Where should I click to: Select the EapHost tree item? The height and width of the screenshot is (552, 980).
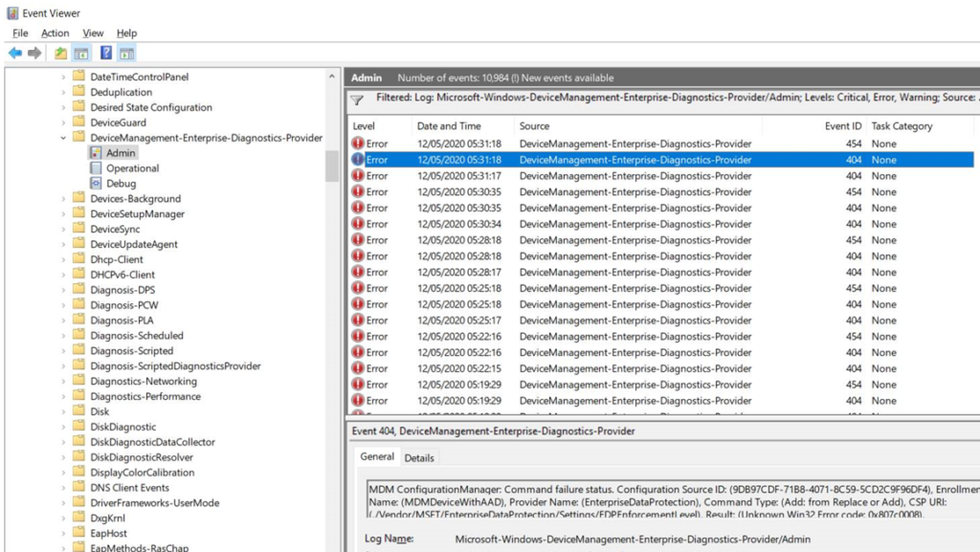click(109, 533)
